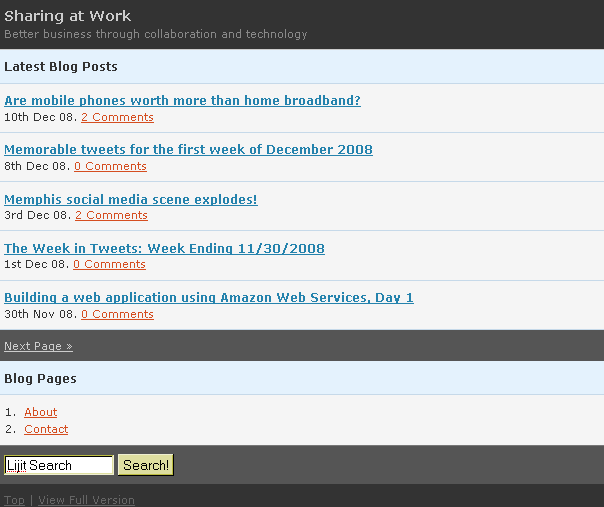This screenshot has width=604, height=507.
Task: Open 'Building a web application using Amazon' post
Action: tap(209, 297)
